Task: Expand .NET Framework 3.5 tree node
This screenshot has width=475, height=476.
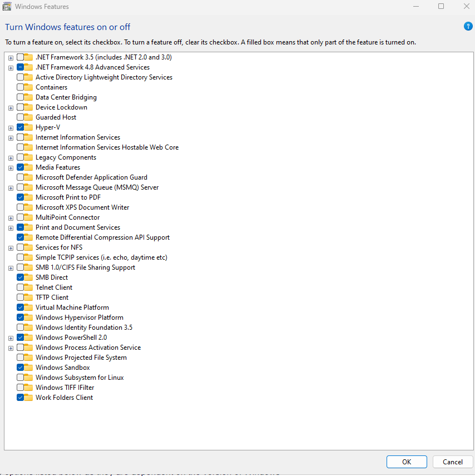Action: pyautogui.click(x=11, y=58)
